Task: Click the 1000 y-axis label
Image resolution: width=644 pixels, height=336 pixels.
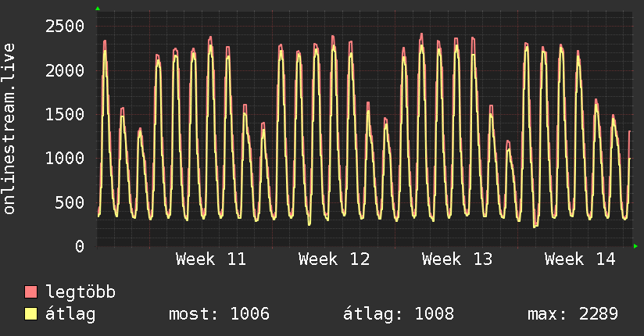Action: pyautogui.click(x=65, y=158)
